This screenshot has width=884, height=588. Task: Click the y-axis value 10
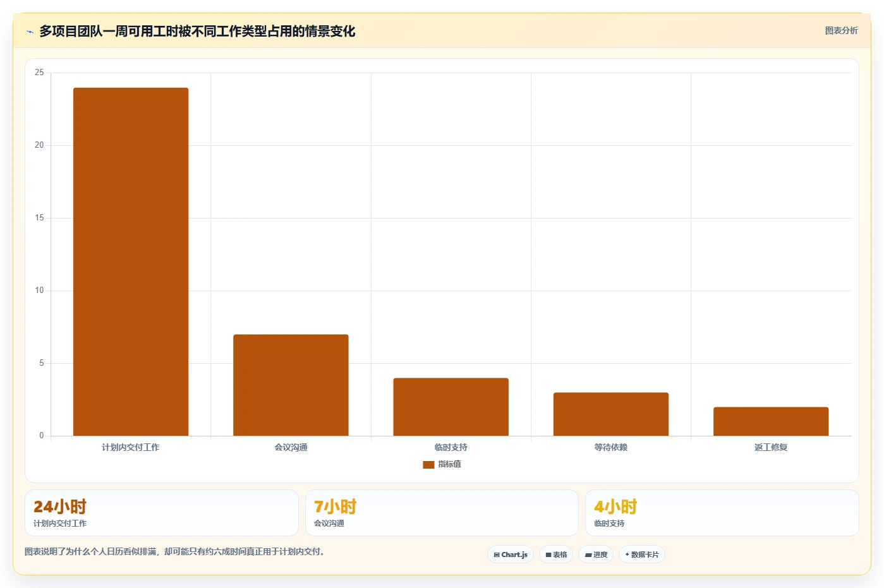point(39,291)
